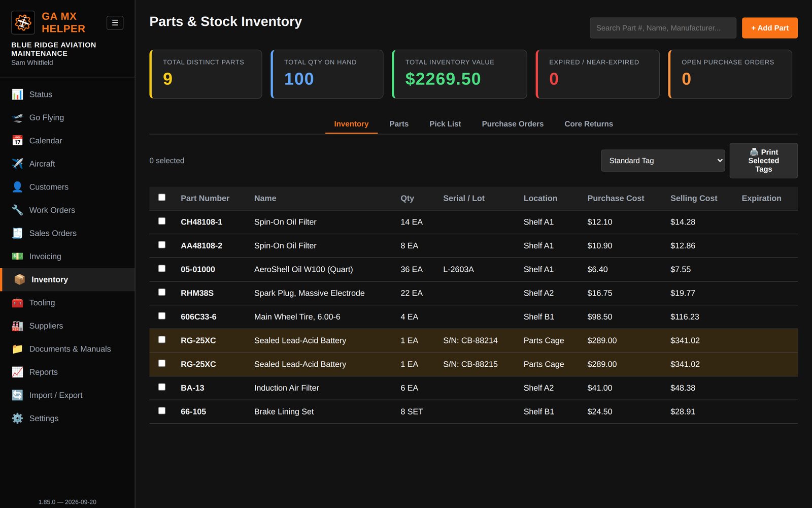Open the Work Orders wrench icon

point(17,210)
